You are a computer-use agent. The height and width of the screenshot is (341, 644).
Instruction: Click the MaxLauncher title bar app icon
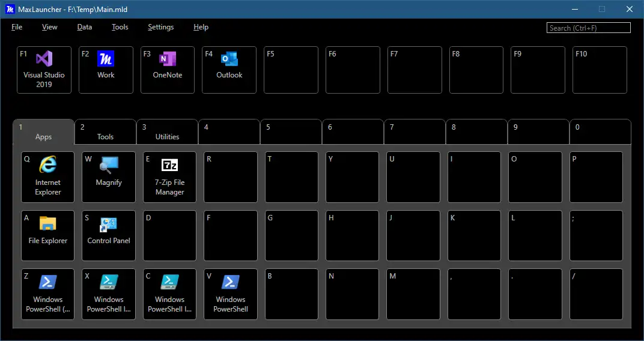click(x=10, y=9)
